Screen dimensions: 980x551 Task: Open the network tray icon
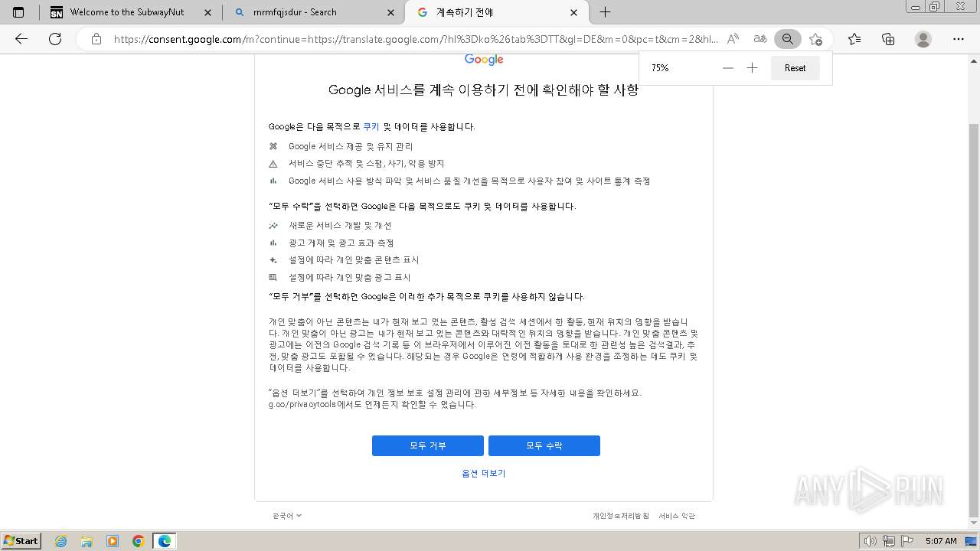pyautogui.click(x=889, y=541)
